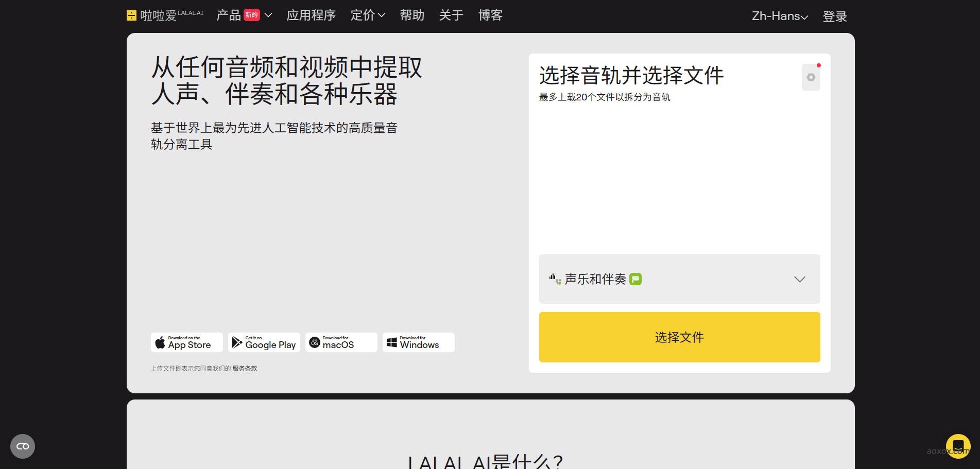
Task: Click the Download on the App Store badge
Action: coord(186,342)
